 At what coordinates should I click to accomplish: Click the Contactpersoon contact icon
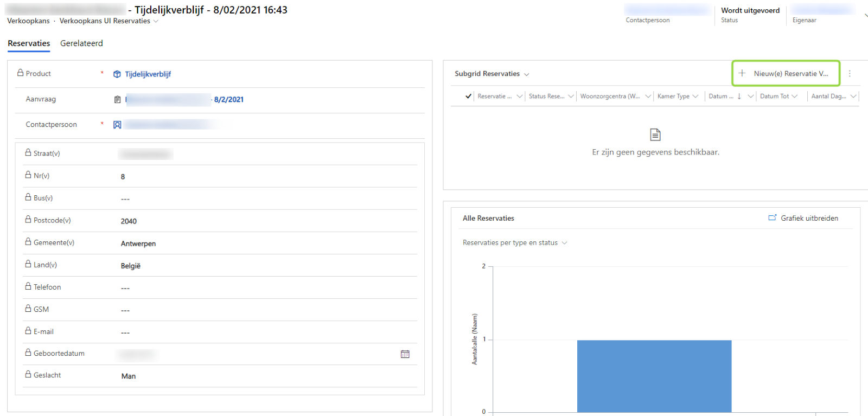[117, 125]
